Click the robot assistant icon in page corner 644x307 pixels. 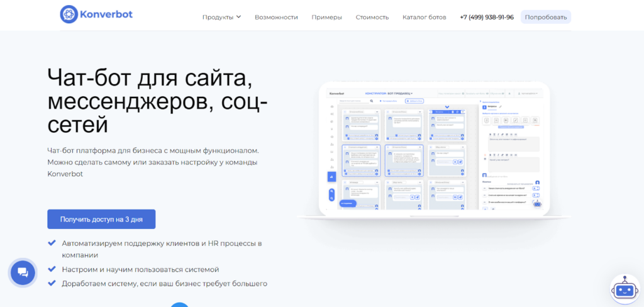pyautogui.click(x=625, y=289)
